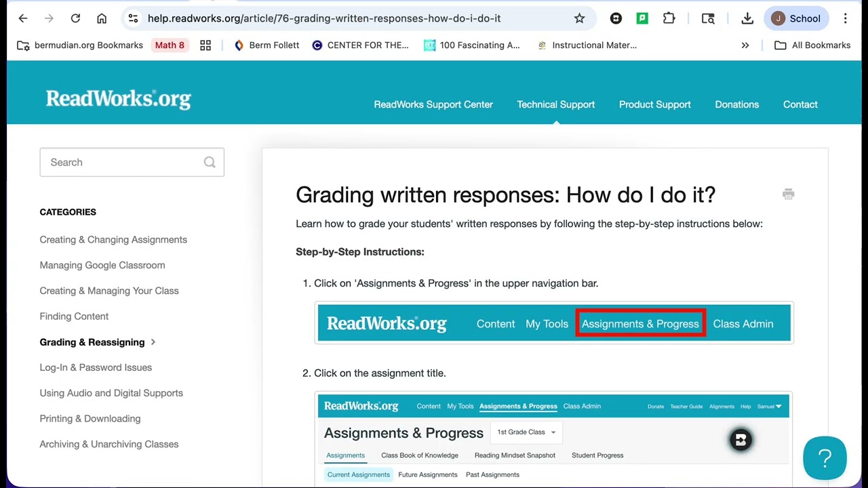Open the Donations navigation item
This screenshot has height=488, width=868.
click(x=736, y=104)
